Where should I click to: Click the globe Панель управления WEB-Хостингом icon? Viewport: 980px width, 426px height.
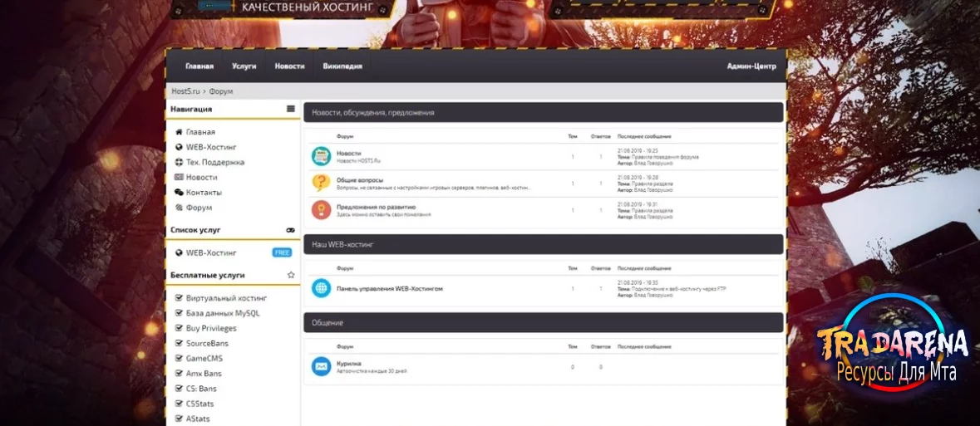[x=321, y=289]
